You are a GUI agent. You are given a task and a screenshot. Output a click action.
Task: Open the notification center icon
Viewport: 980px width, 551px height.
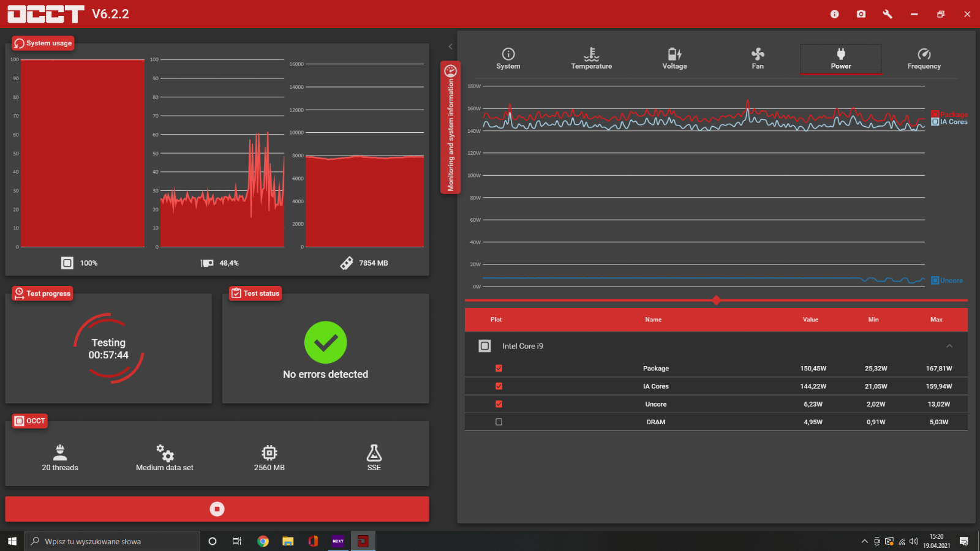(x=964, y=541)
